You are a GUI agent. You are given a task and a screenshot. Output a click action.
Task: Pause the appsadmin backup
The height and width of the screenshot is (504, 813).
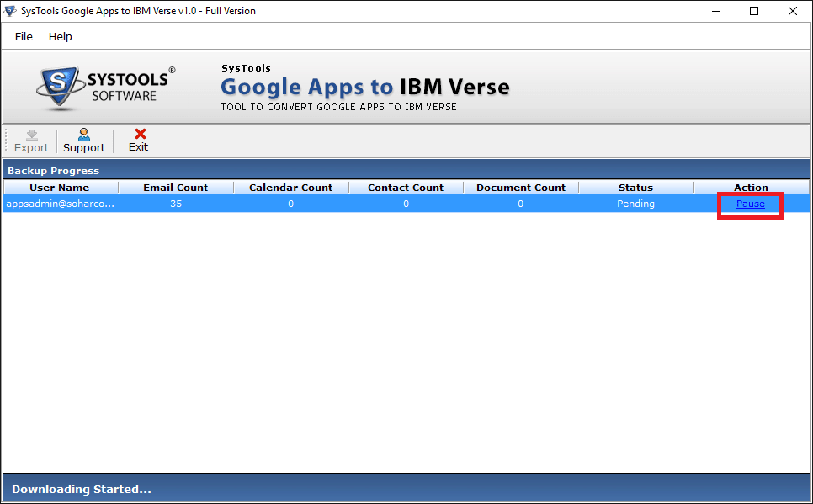[x=750, y=204]
